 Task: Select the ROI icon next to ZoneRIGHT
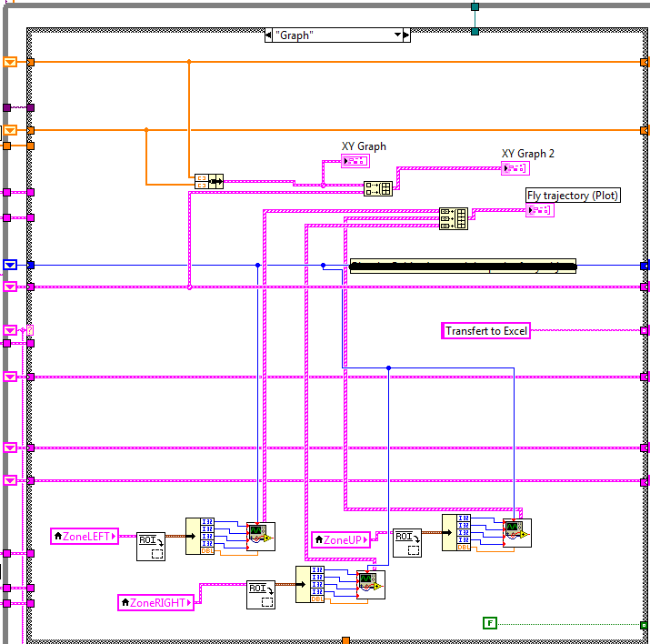(261, 595)
